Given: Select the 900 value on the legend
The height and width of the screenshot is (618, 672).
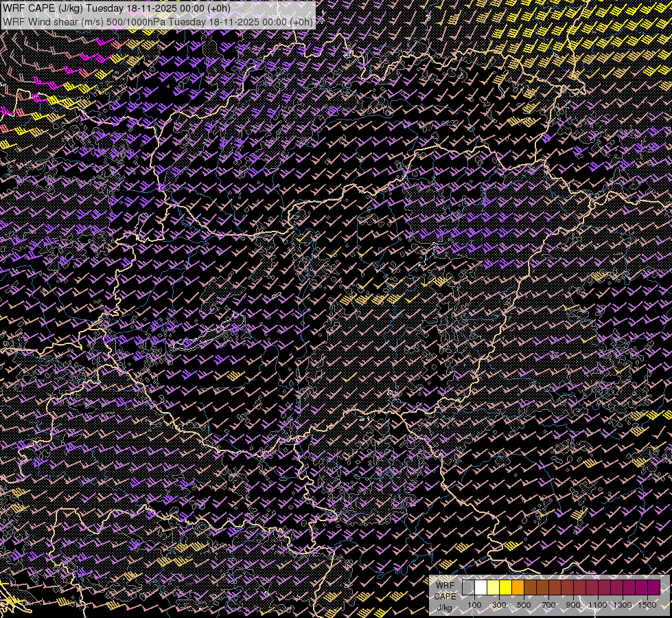Looking at the screenshot, I should coord(573,605).
